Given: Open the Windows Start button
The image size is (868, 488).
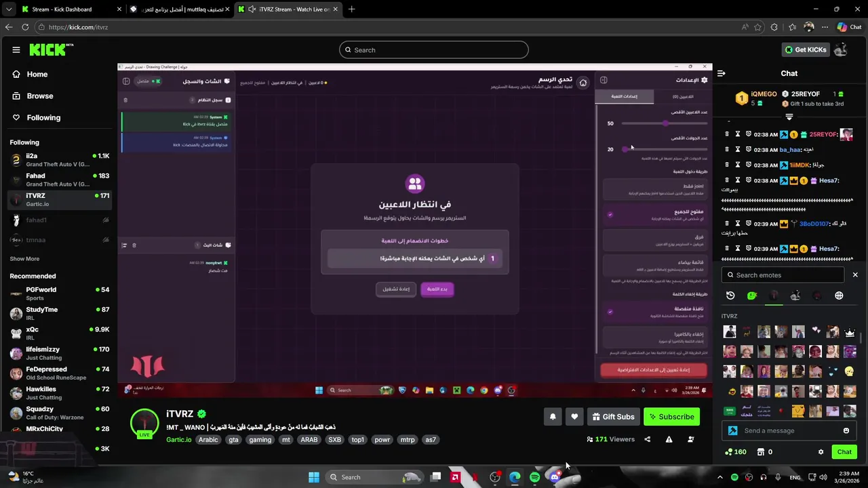Looking at the screenshot, I should 314,477.
